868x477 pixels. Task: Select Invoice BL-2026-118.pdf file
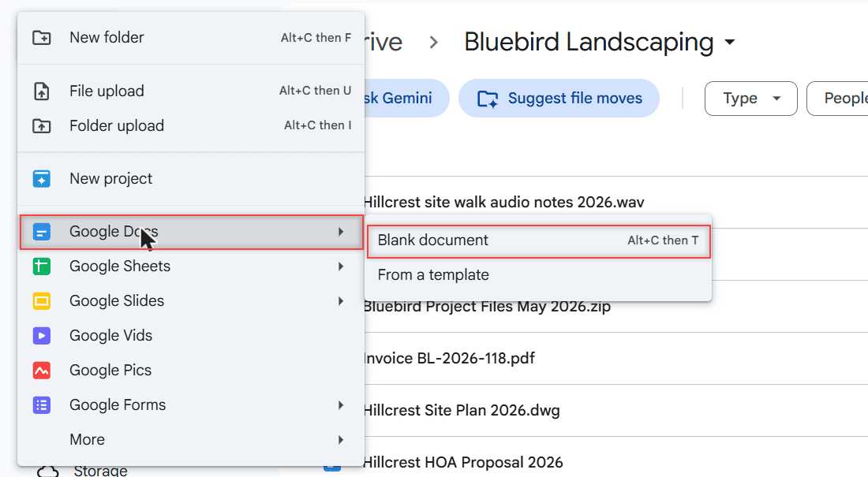point(449,359)
